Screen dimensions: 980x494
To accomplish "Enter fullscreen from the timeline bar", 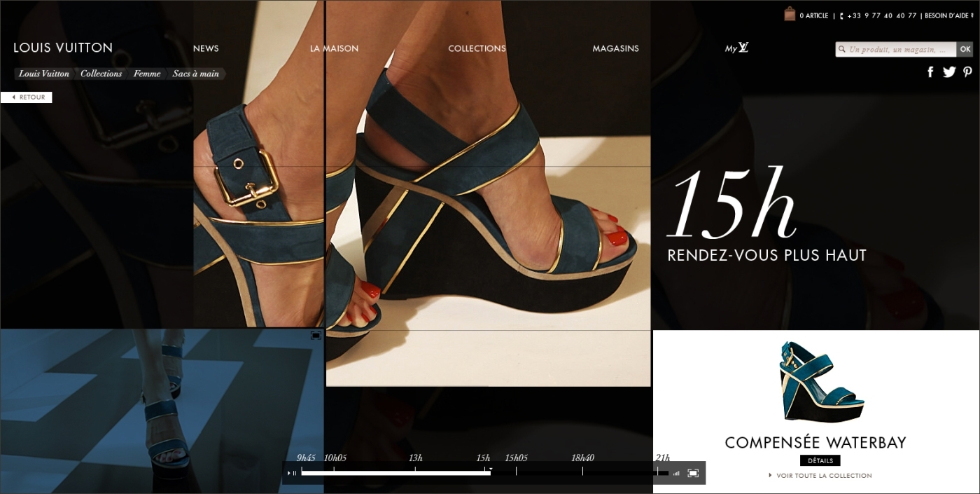I will 693,473.
